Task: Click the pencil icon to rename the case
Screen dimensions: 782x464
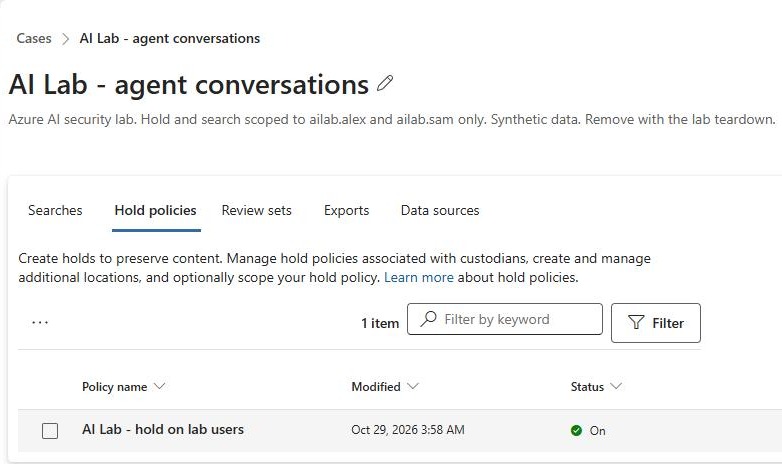Action: tap(385, 83)
